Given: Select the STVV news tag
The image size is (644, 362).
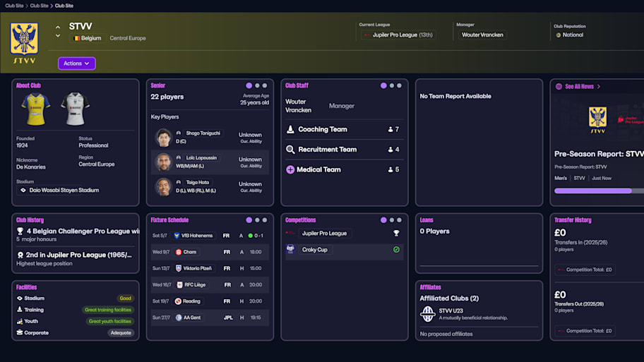Looking at the screenshot, I should coord(579,178).
